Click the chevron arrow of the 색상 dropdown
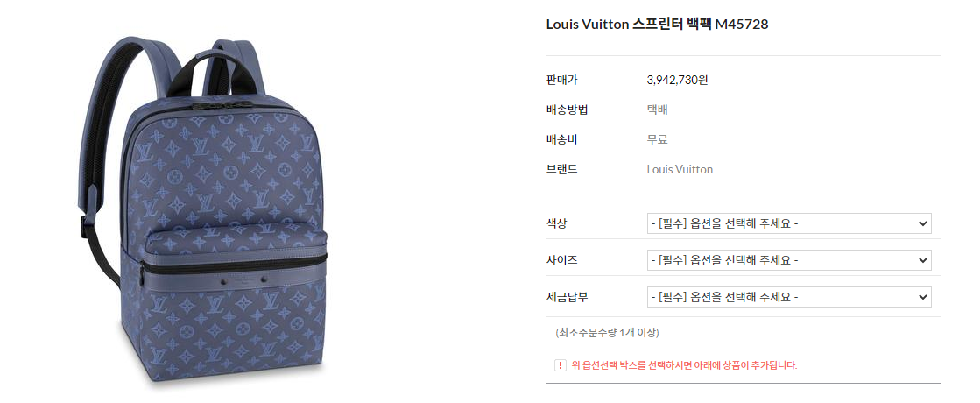The height and width of the screenshot is (403, 980). tap(922, 223)
